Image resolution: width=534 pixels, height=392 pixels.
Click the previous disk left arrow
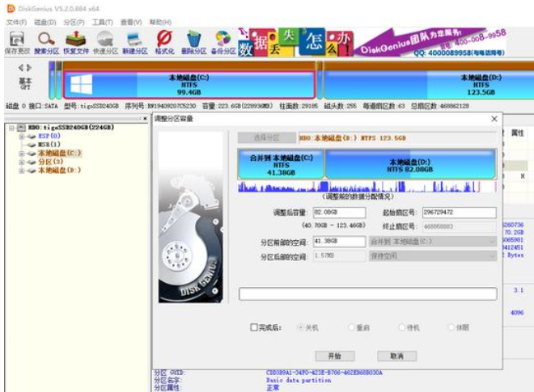click(21, 68)
